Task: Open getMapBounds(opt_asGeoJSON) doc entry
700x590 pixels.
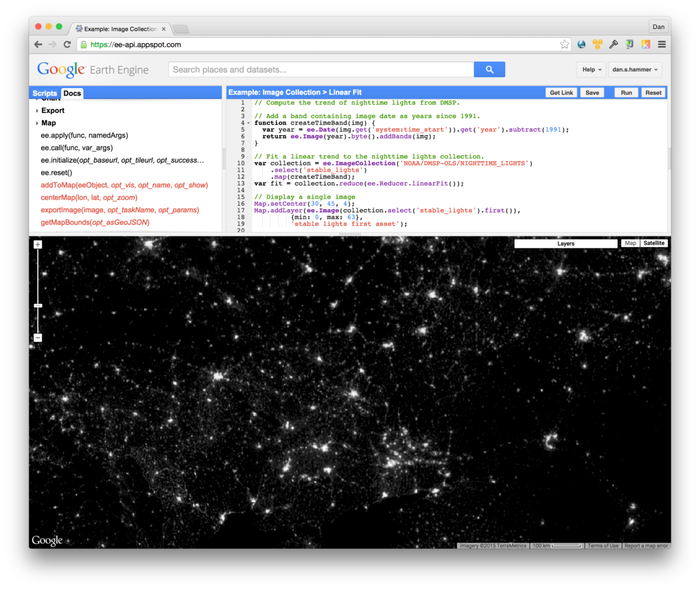Action: click(x=95, y=222)
